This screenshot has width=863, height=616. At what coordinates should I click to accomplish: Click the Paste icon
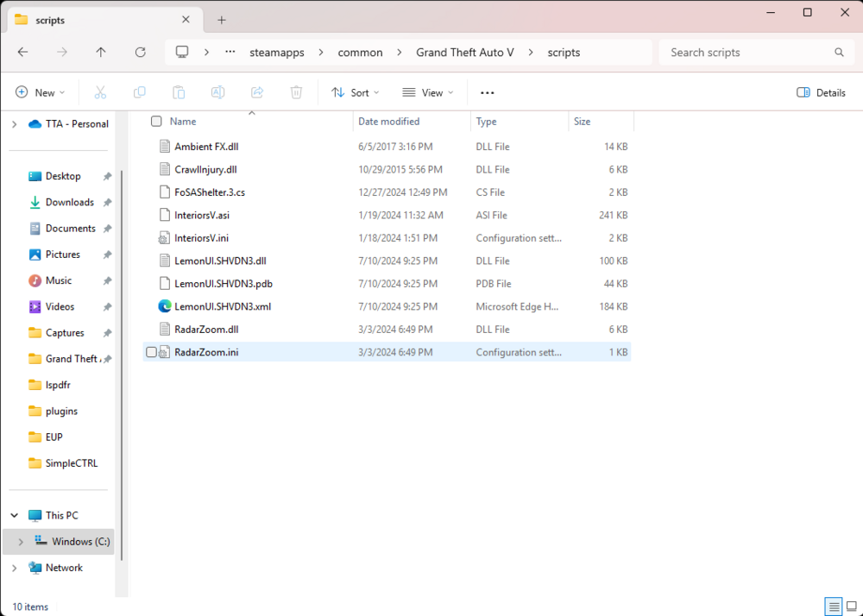pyautogui.click(x=178, y=92)
